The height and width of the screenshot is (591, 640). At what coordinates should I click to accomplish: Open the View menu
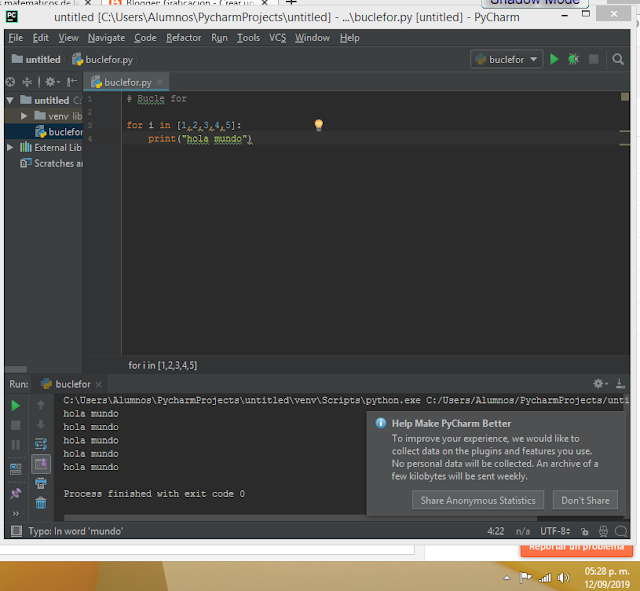pos(68,38)
